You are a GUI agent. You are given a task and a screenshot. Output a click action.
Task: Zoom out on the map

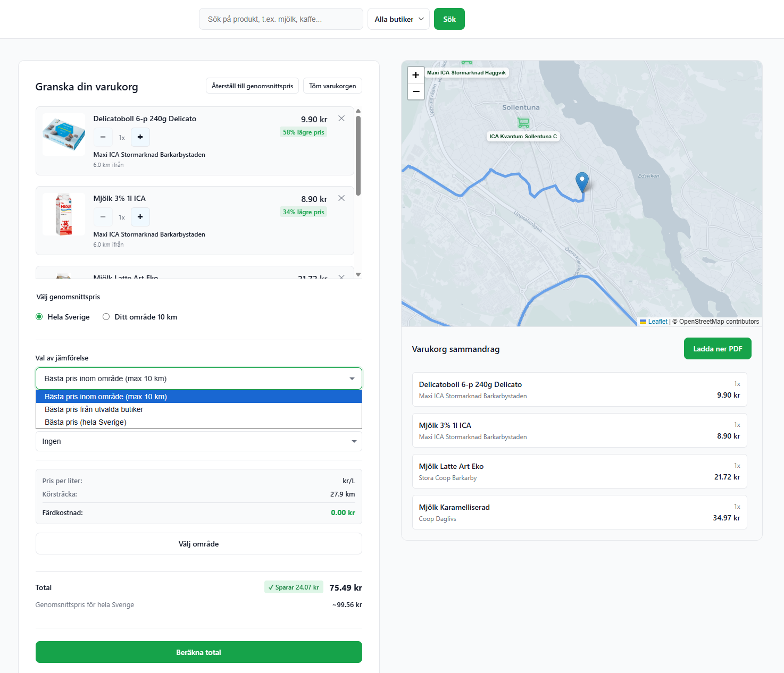point(416,91)
